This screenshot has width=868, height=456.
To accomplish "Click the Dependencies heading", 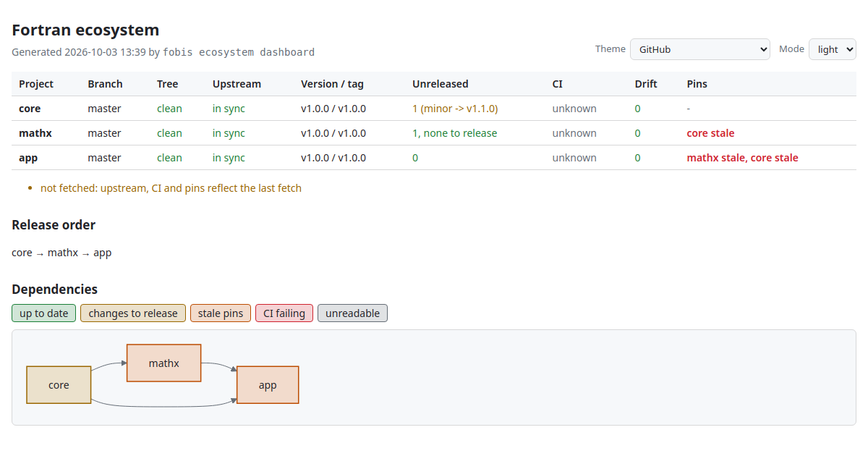I will tap(55, 290).
